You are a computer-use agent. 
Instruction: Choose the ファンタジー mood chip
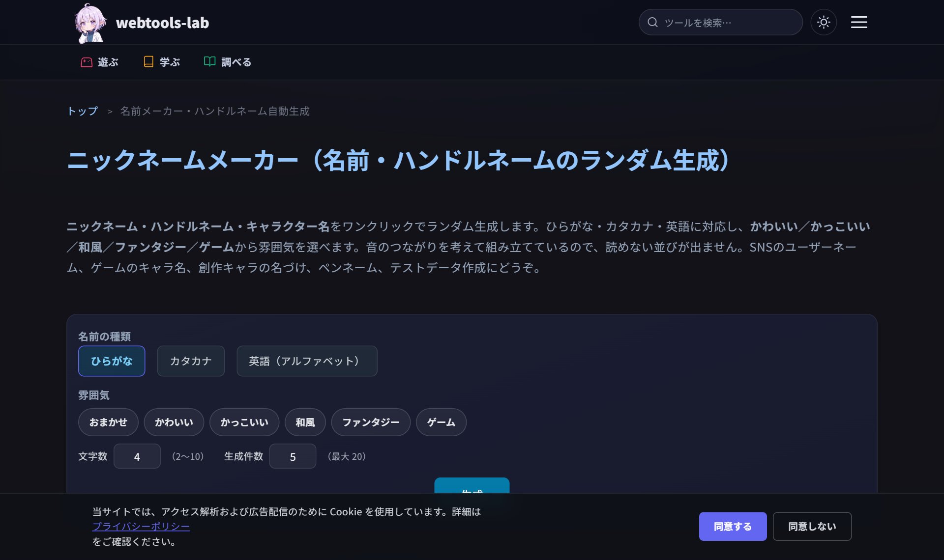tap(371, 422)
